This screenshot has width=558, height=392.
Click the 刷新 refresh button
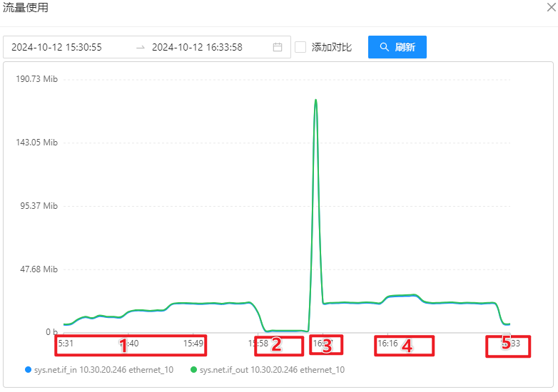(x=397, y=47)
